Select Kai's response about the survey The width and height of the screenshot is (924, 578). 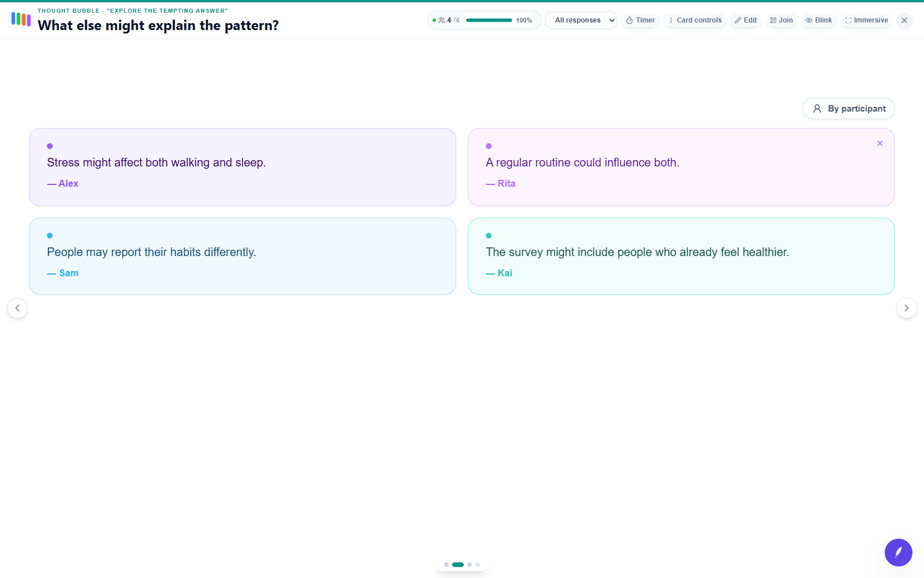(681, 256)
